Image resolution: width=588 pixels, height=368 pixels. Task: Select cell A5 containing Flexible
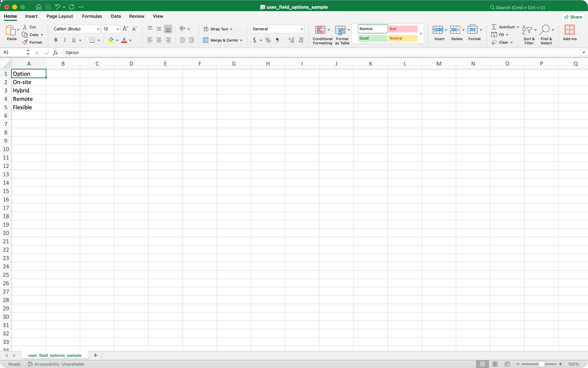tap(29, 107)
